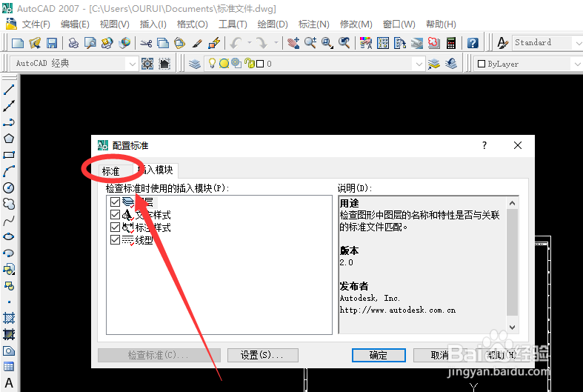
Task: Select the Ellipse draw tool
Action: coord(9,237)
